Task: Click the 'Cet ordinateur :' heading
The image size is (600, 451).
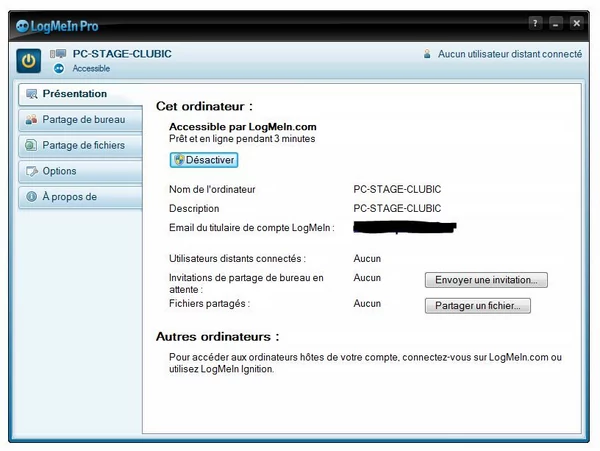Action: pos(204,106)
